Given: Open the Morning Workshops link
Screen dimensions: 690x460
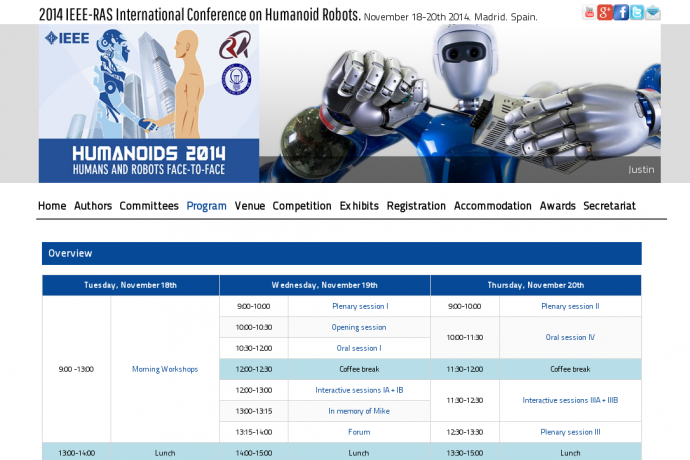Looking at the screenshot, I should 165,369.
